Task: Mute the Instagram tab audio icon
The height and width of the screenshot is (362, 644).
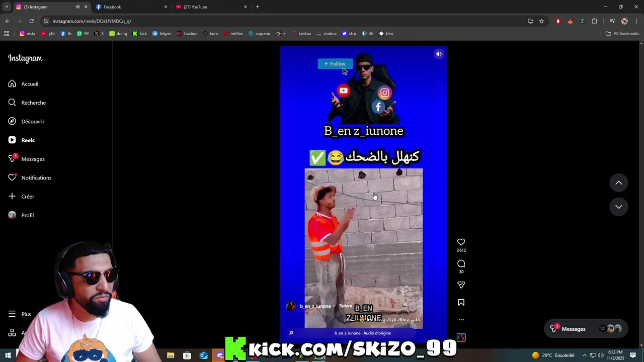Action: pos(77,7)
